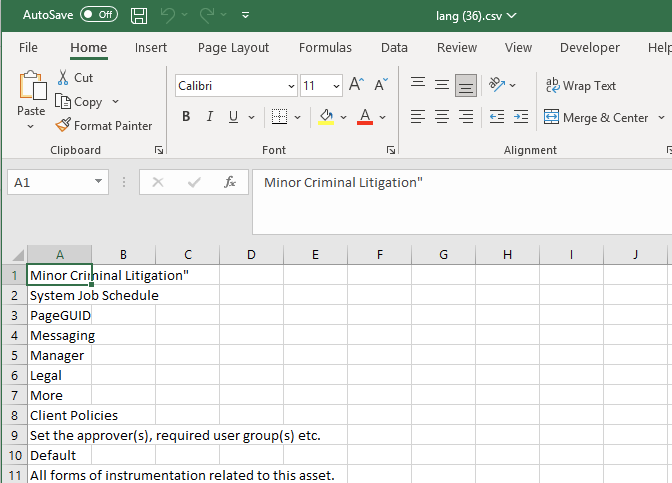Switch to the Formulas tab
The width and height of the screenshot is (672, 483).
[325, 47]
